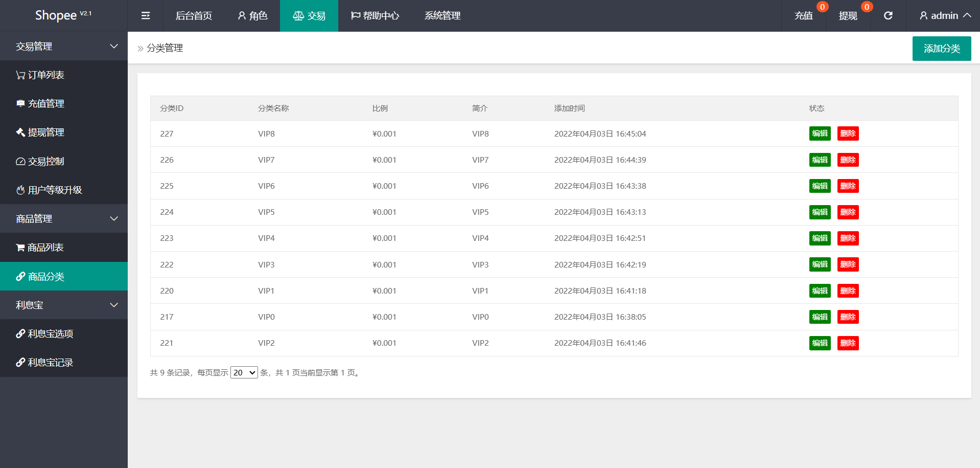Open 商品列表 in the sidebar
The height and width of the screenshot is (468, 980).
(64, 248)
